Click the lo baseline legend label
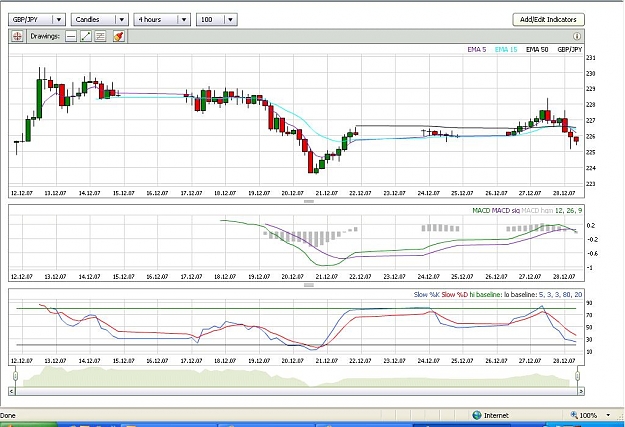Viewport: 625px width, 427px height. click(521, 295)
